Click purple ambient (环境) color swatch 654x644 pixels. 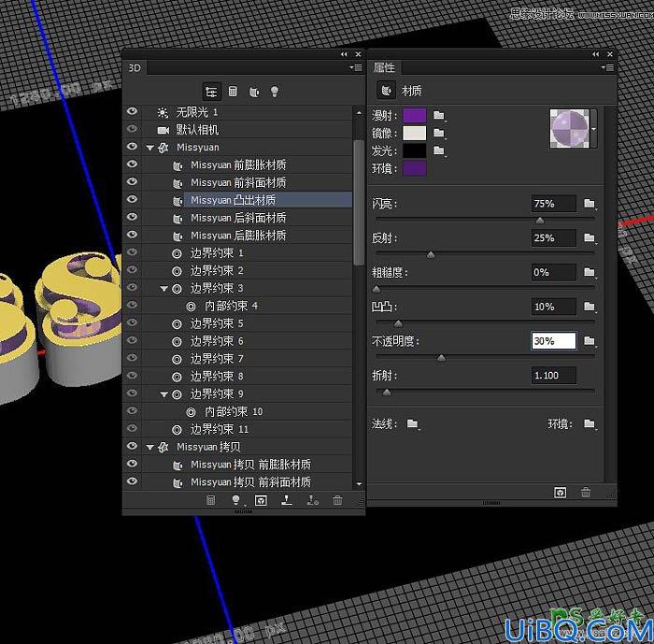point(415,168)
